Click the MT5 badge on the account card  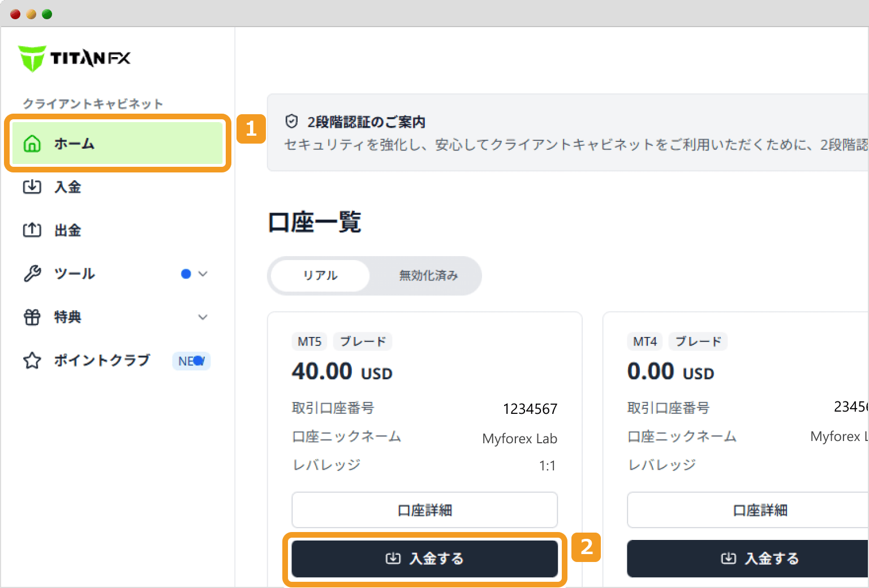pyautogui.click(x=309, y=341)
